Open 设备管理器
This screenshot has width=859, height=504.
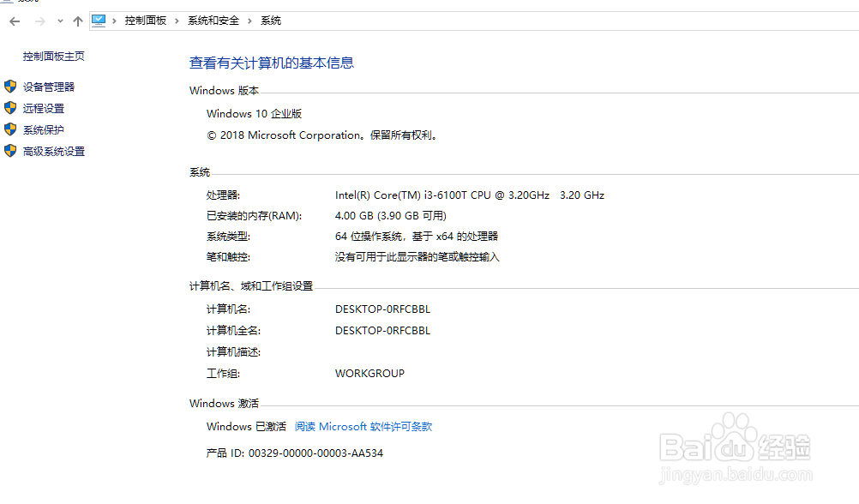[x=49, y=87]
